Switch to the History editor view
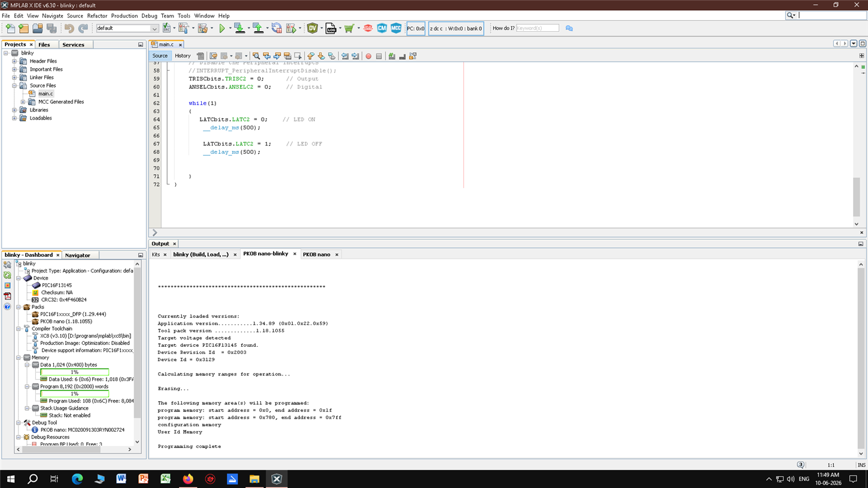This screenshot has height=488, width=868. point(183,56)
